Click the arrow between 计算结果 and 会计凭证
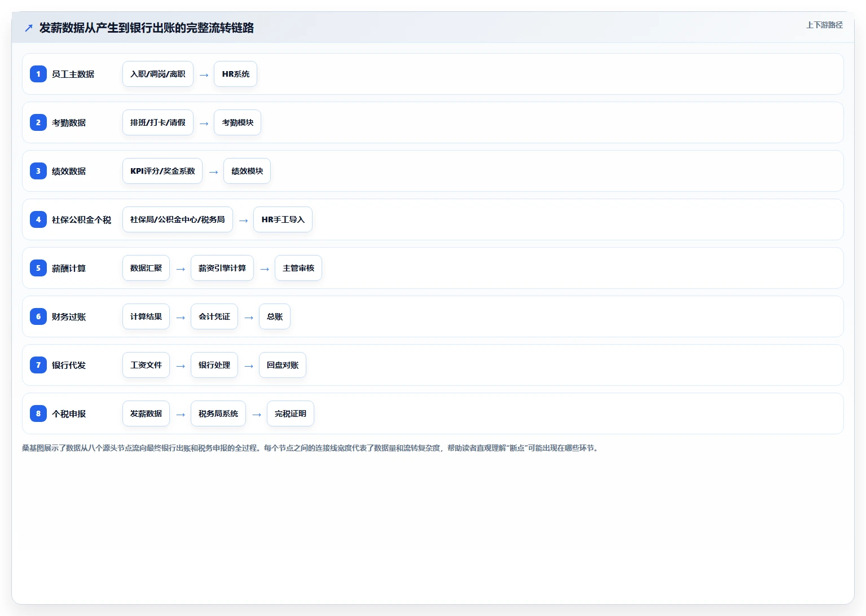 tap(181, 318)
